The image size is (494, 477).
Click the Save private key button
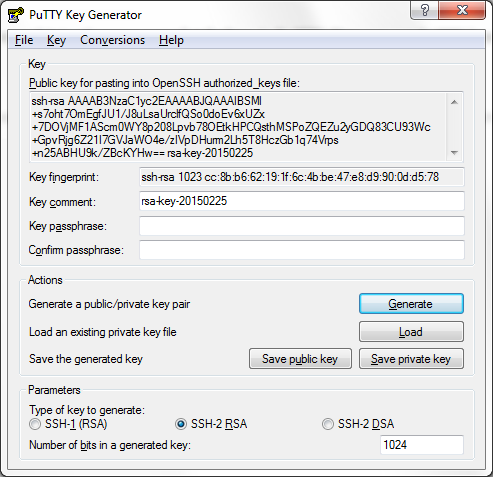[411, 359]
